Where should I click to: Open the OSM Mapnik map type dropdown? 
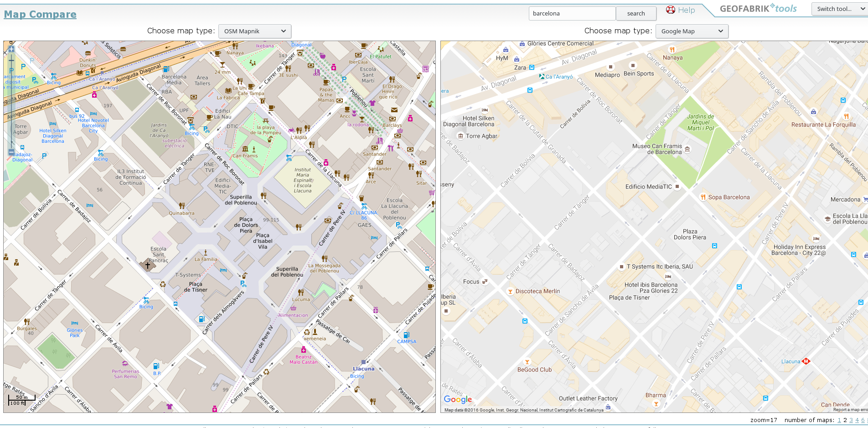(x=255, y=31)
